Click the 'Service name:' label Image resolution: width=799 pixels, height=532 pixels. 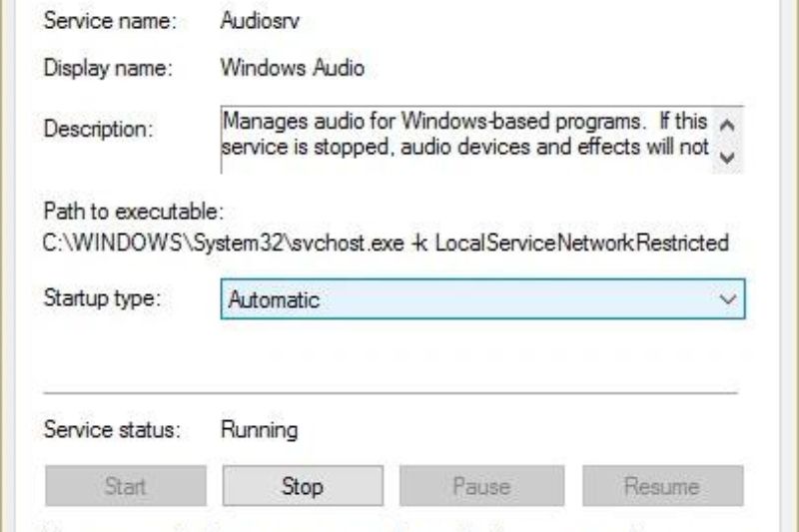coord(110,21)
